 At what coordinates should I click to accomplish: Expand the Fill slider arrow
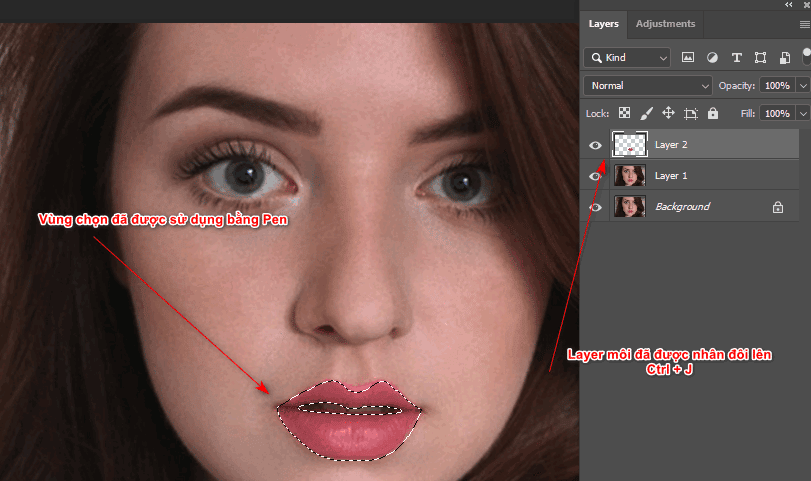pyautogui.click(x=803, y=113)
